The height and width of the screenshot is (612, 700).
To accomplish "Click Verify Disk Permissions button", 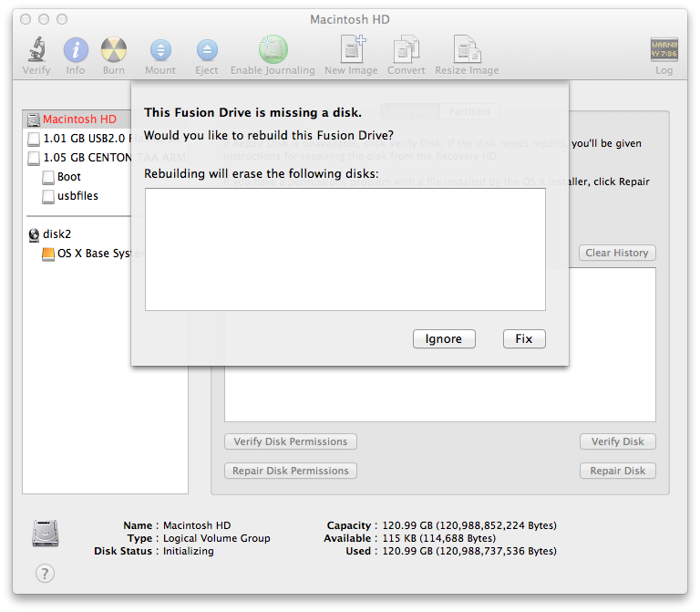I will click(x=291, y=441).
